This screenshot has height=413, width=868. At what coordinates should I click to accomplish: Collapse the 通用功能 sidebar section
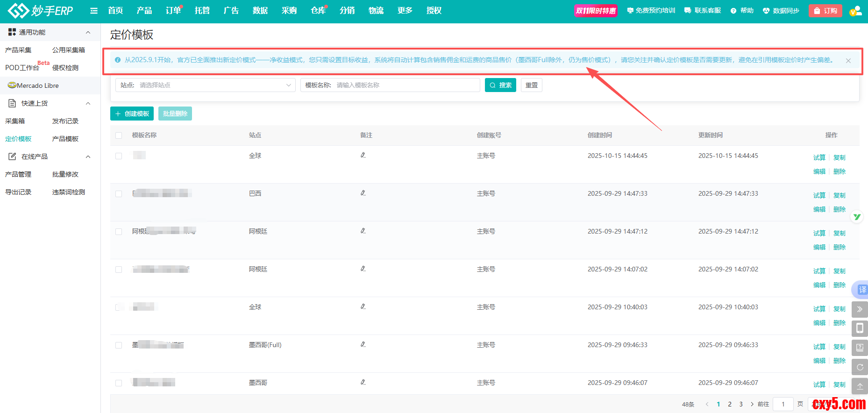(x=88, y=32)
